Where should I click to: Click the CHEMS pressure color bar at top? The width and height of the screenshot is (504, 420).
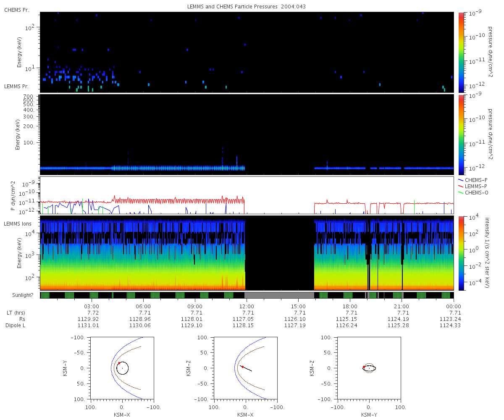pyautogui.click(x=461, y=52)
